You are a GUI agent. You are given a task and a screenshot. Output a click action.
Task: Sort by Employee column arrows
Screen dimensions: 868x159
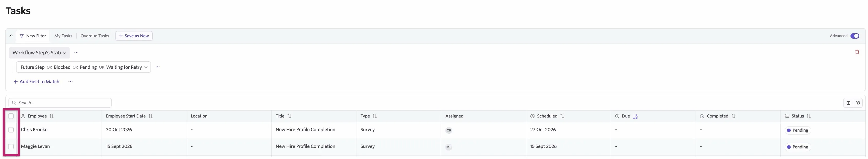pos(52,116)
